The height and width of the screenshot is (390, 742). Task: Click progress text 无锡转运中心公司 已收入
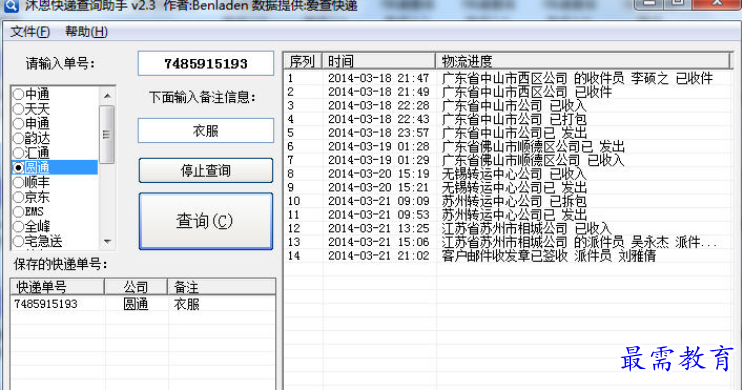point(514,174)
